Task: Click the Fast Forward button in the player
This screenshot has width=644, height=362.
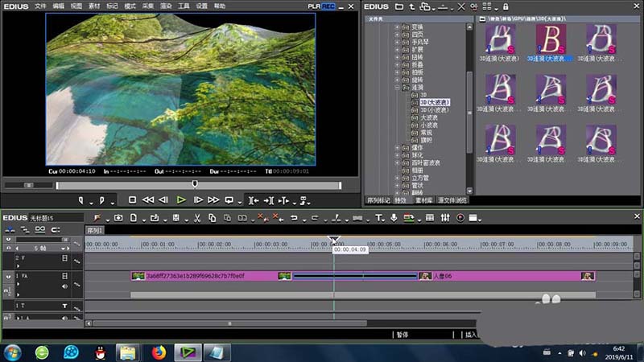Action: click(213, 200)
